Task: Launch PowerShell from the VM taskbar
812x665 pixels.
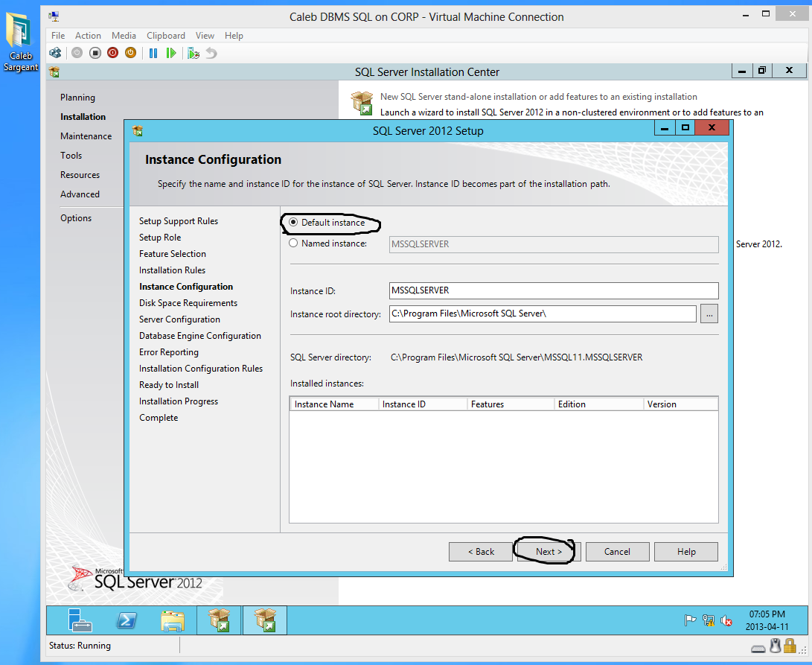Action: [127, 620]
